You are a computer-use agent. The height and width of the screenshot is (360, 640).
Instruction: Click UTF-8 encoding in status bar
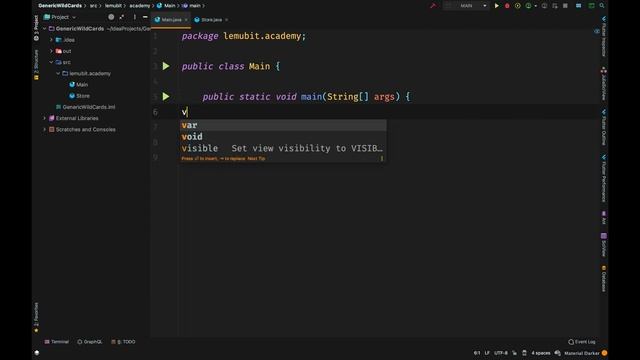coord(501,353)
